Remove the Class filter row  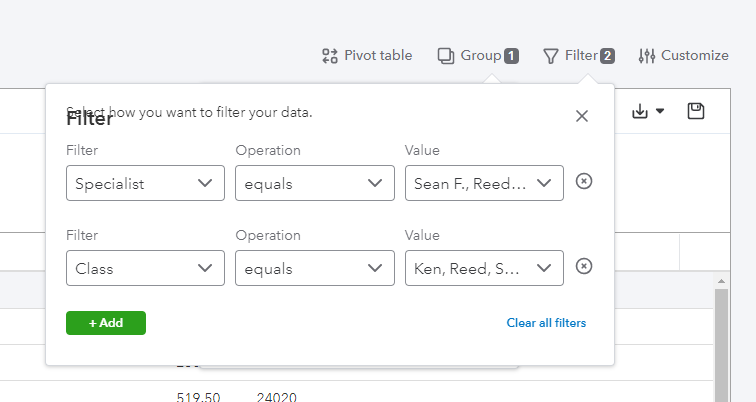[x=585, y=266]
